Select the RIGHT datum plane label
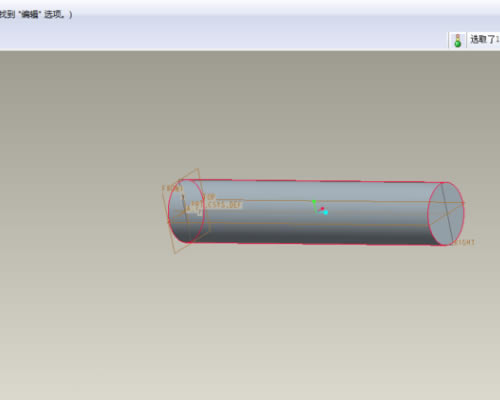This screenshot has height=400, width=500. pos(463,242)
